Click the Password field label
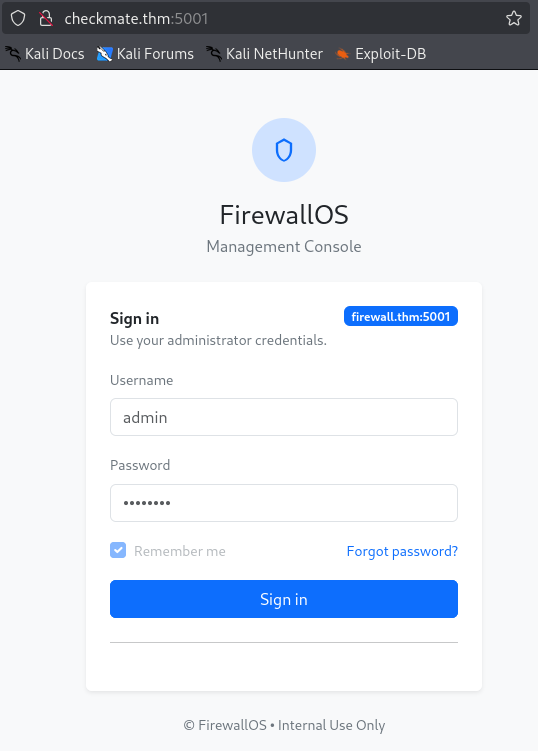 pos(140,465)
